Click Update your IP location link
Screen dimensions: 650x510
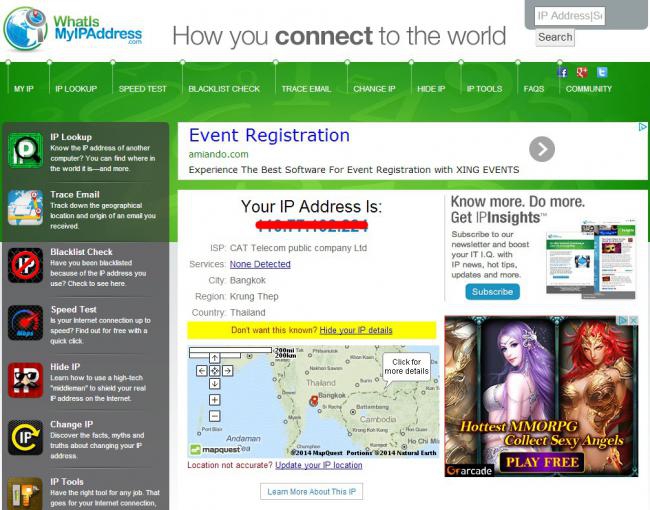pos(319,465)
